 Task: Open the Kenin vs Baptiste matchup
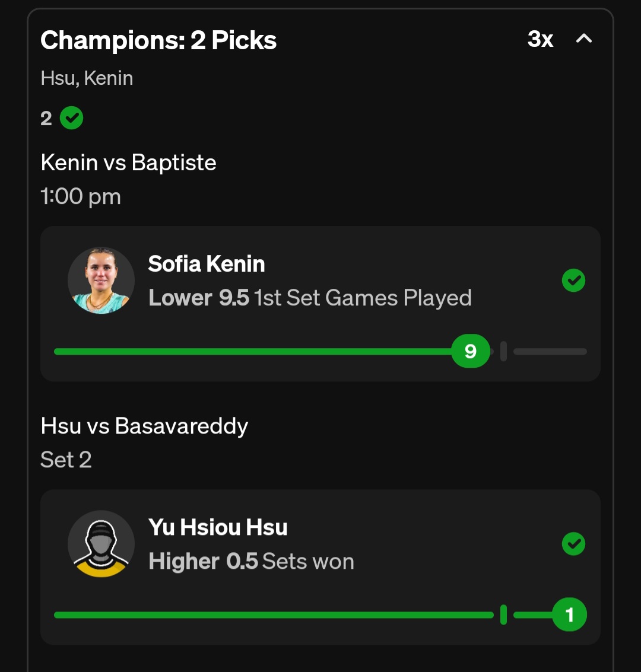128,163
